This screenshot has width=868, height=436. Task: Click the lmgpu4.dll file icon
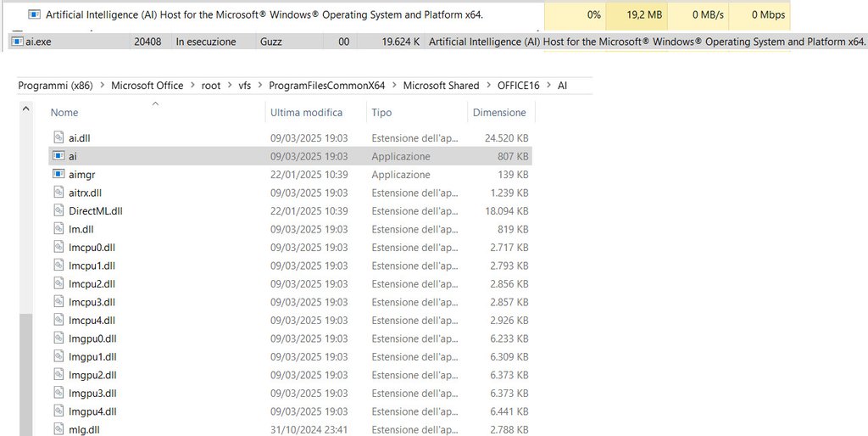(x=58, y=412)
